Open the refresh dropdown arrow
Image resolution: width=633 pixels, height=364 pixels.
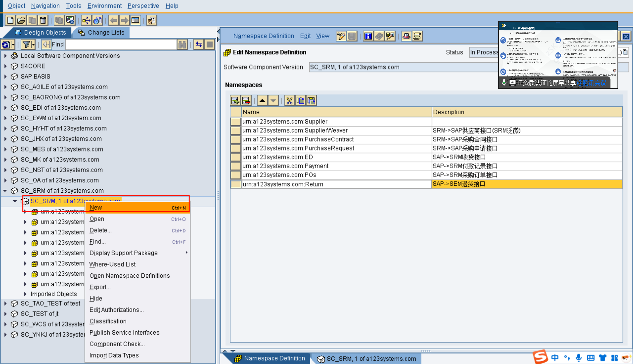pos(13,44)
